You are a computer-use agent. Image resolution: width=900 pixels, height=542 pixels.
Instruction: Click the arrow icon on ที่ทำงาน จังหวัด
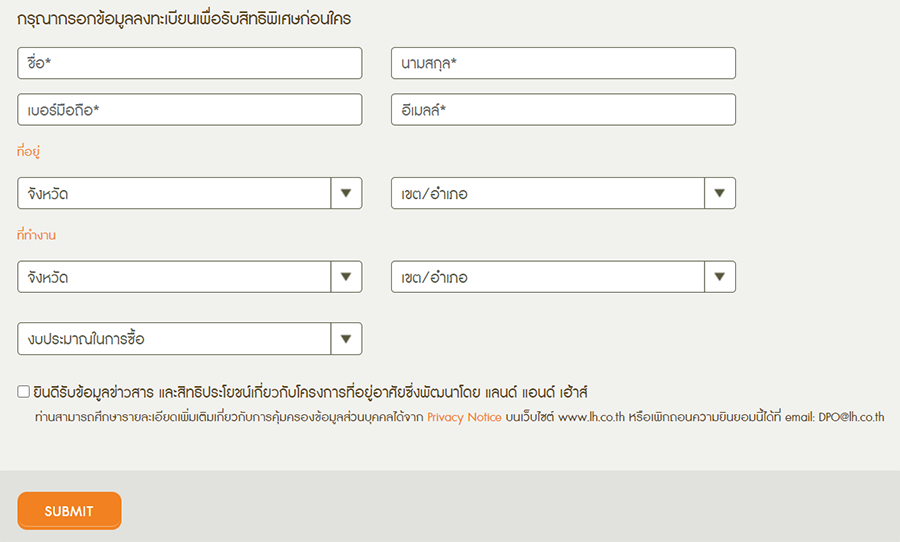click(346, 277)
